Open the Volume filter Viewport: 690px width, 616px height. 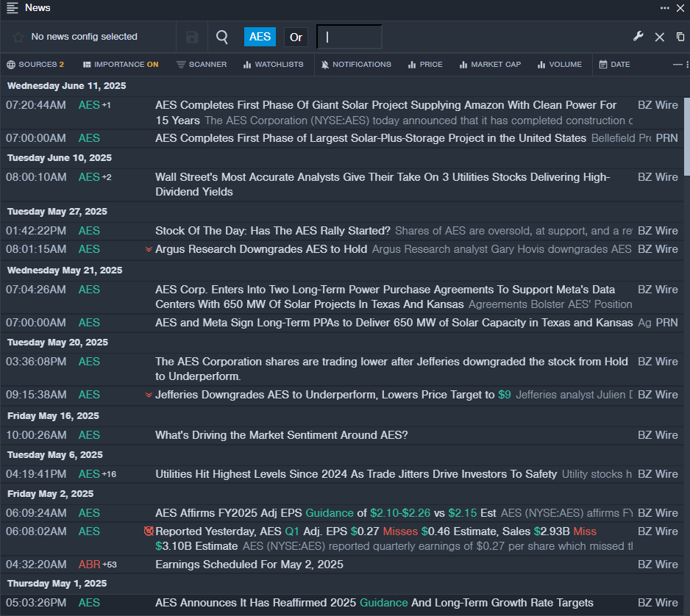pos(559,65)
